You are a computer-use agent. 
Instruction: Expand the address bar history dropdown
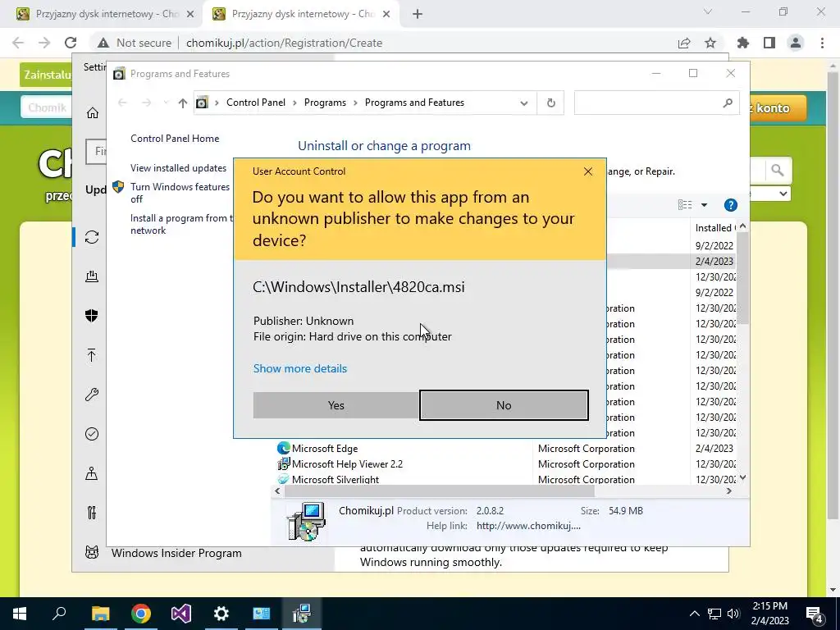pos(524,103)
